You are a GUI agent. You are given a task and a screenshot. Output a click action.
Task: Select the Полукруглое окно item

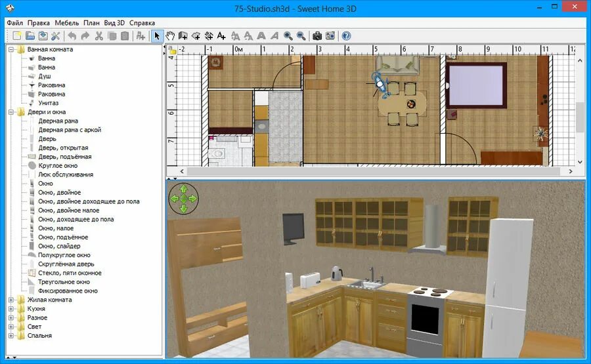point(64,255)
